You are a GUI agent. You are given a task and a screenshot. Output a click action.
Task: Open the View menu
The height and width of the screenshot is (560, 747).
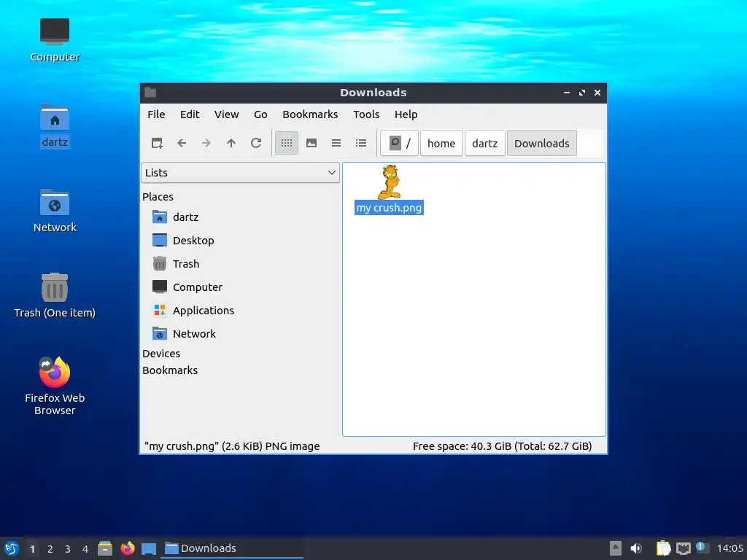click(226, 114)
